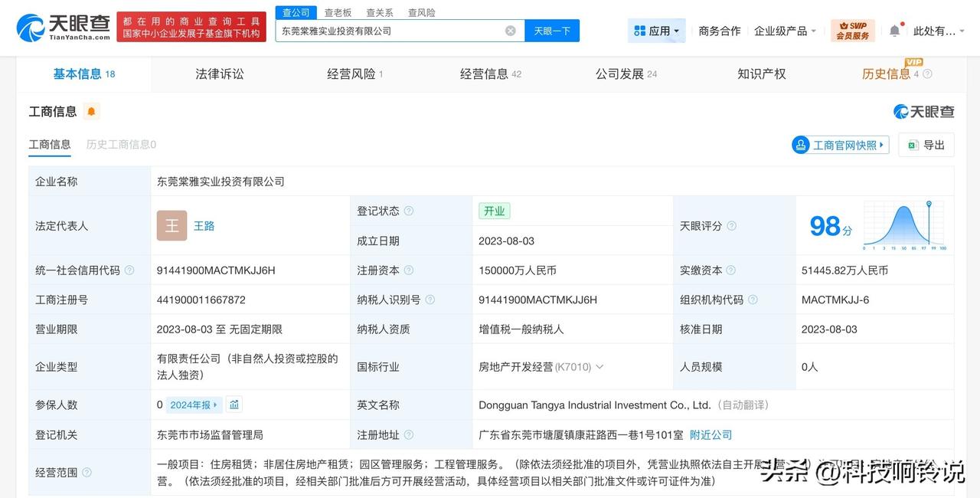Click the help icon next to 天眼评分
This screenshot has height=498, width=980.
733,226
